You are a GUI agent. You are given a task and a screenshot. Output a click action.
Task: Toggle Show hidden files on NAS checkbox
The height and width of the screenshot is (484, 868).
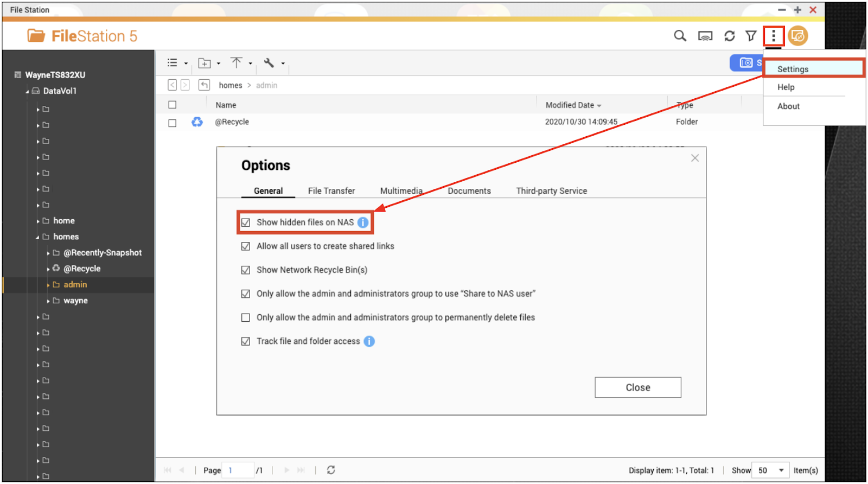click(246, 222)
